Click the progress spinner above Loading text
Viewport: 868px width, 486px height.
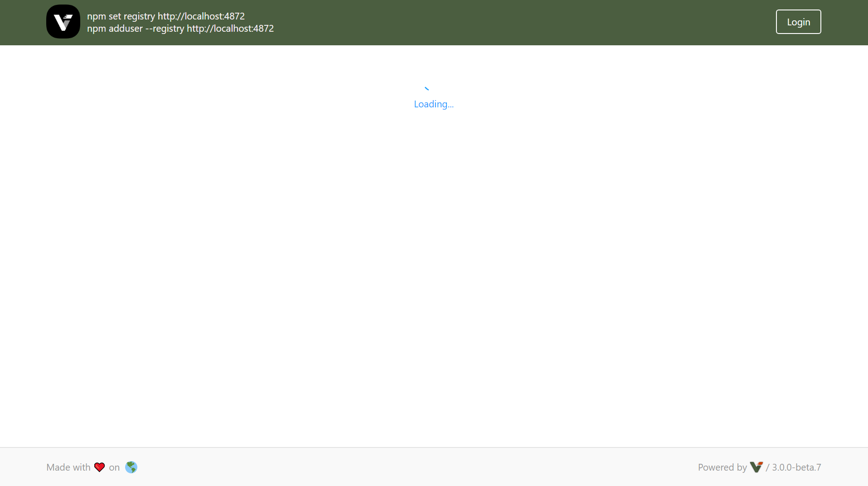427,88
